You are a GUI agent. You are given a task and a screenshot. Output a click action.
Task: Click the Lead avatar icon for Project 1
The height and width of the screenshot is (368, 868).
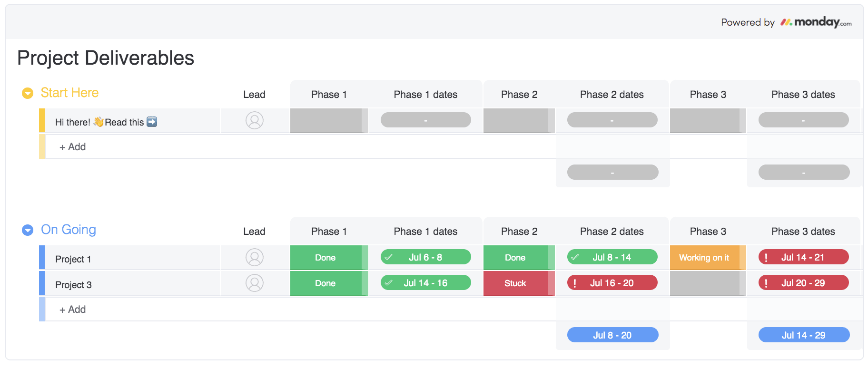click(x=255, y=257)
